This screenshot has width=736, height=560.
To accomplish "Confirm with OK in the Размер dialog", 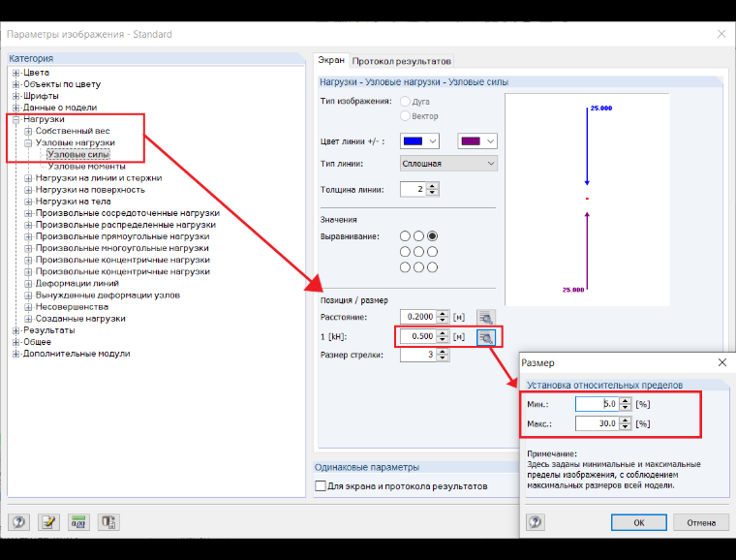I will coord(639,522).
